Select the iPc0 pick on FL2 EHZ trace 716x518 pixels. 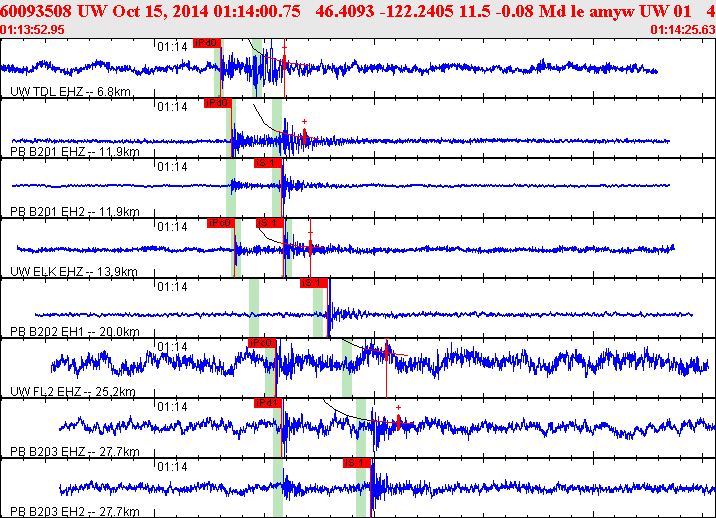[261, 343]
